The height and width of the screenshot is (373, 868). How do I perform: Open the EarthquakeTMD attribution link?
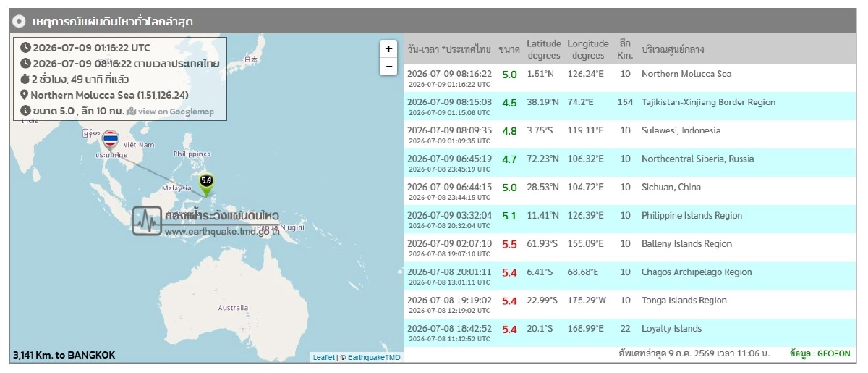[x=374, y=357]
